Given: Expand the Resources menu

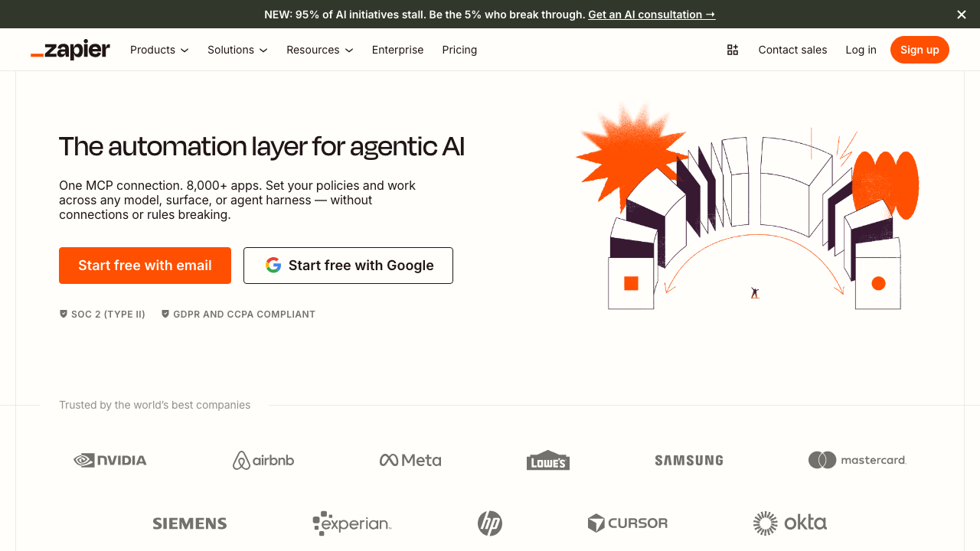Looking at the screenshot, I should coord(319,50).
